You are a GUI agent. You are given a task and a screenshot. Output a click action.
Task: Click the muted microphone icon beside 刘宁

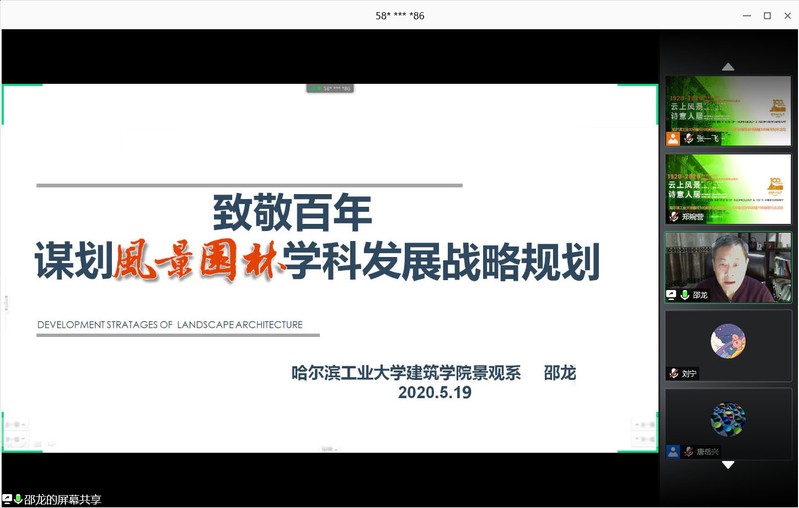pyautogui.click(x=674, y=373)
